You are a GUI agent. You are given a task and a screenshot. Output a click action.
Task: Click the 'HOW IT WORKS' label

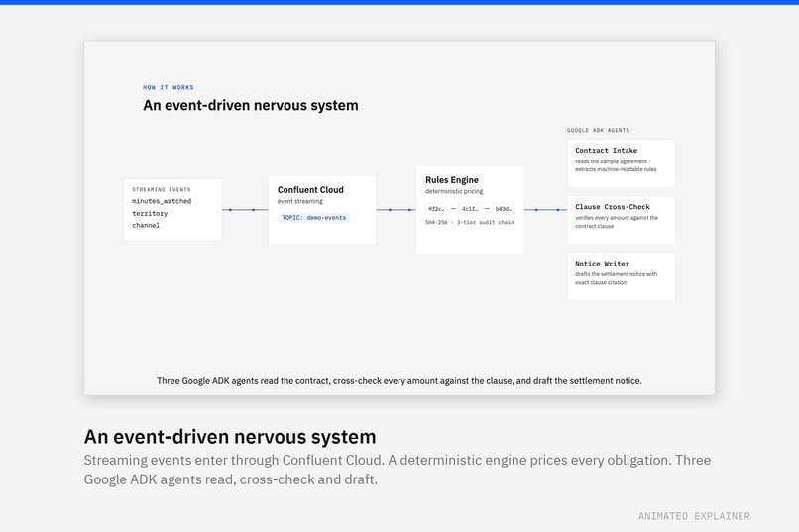[169, 87]
